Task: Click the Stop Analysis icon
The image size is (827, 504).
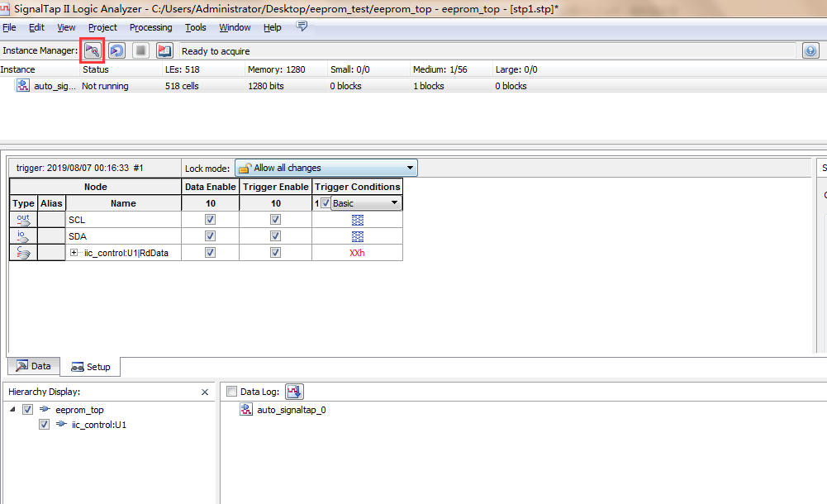Action: pos(140,50)
